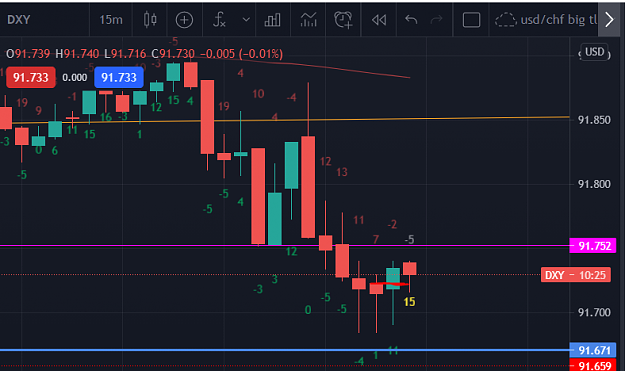Select the rectangle layout icon
Viewport: 625px width, 371px height.
[x=471, y=20]
